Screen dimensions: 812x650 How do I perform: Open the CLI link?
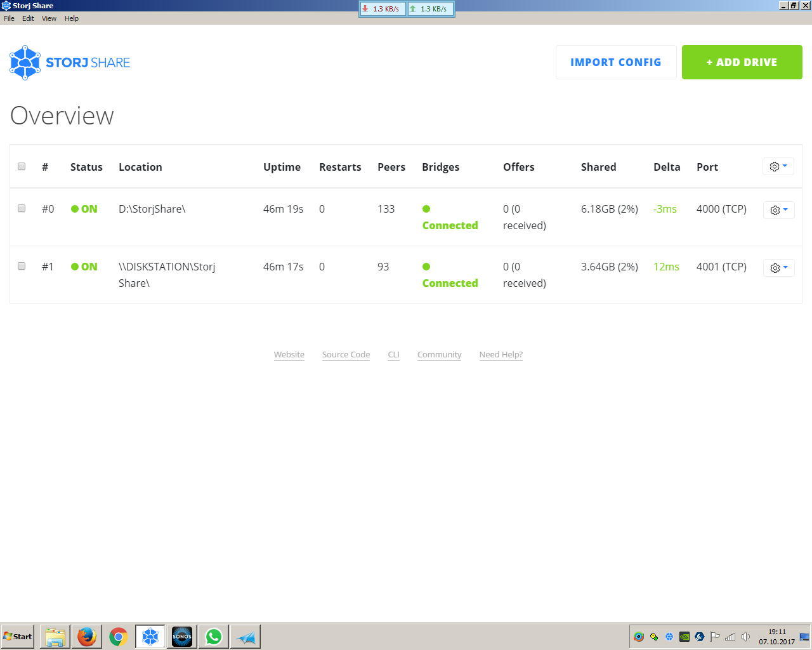[x=394, y=355]
